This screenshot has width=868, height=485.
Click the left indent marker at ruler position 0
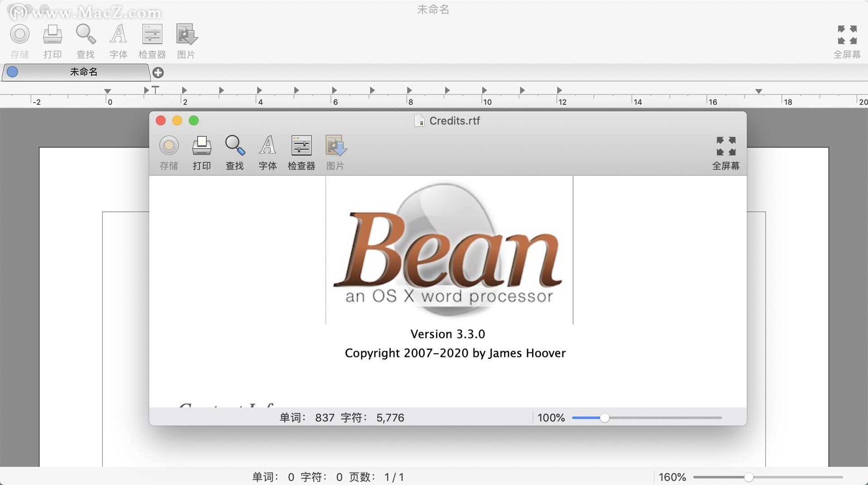tap(108, 91)
